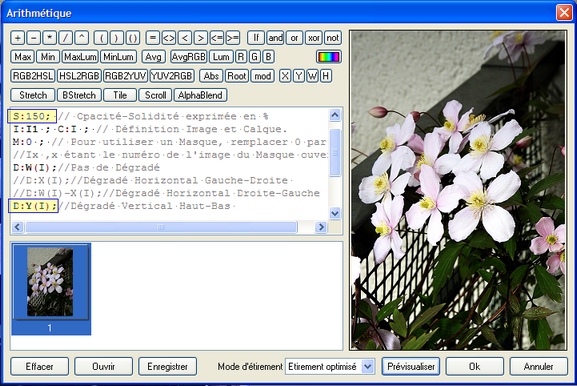Insert the less-than operator
Screen dimensions: 577x386
(x=185, y=38)
